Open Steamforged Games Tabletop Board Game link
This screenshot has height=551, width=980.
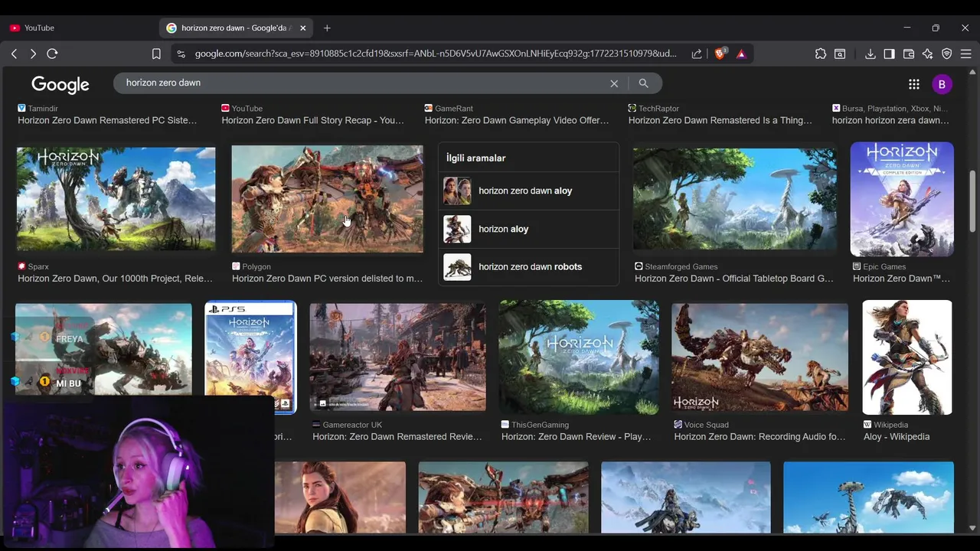[x=734, y=279]
